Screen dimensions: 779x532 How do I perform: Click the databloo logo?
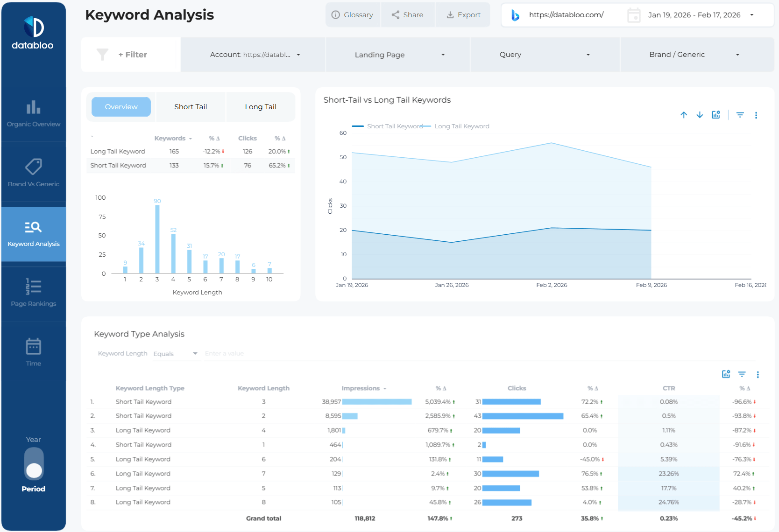point(33,33)
